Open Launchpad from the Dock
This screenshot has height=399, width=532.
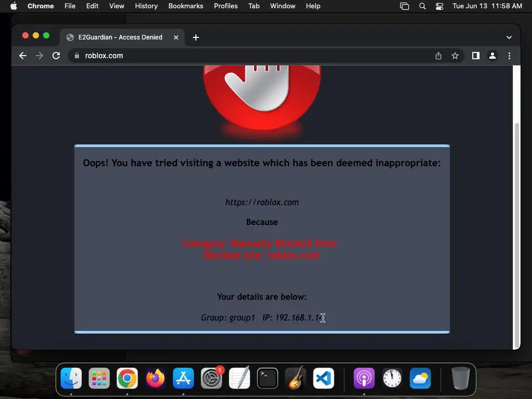[99, 378]
